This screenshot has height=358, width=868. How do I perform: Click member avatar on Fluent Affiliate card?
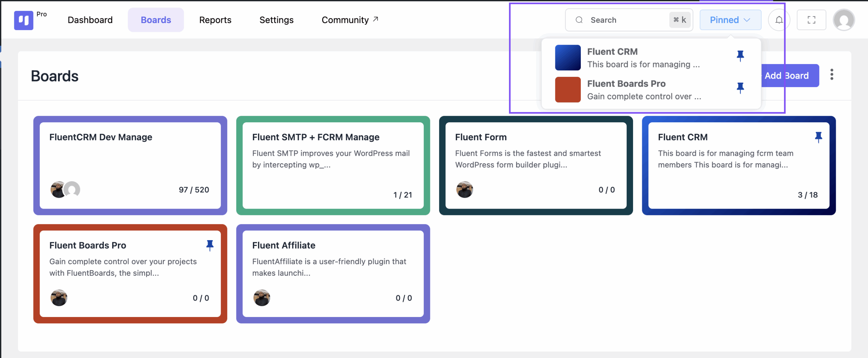click(262, 298)
